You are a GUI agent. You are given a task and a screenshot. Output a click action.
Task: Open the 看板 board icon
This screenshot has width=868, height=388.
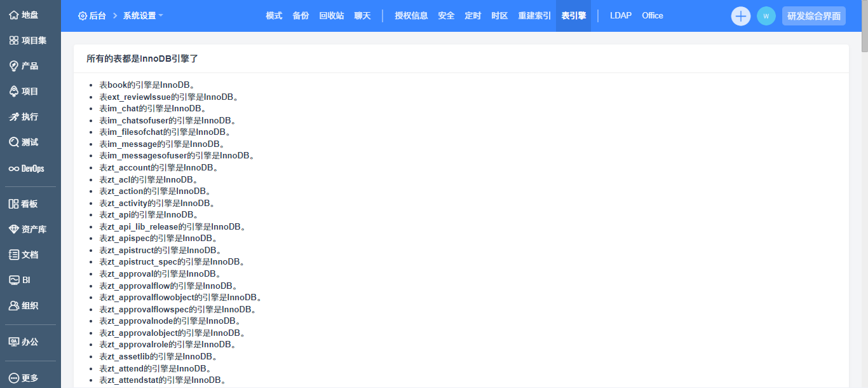point(13,204)
